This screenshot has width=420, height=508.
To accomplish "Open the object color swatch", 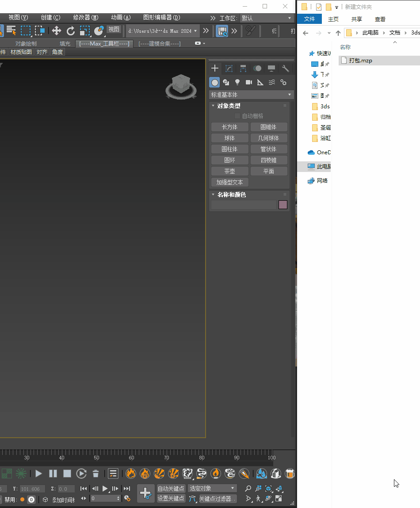I will [x=283, y=205].
